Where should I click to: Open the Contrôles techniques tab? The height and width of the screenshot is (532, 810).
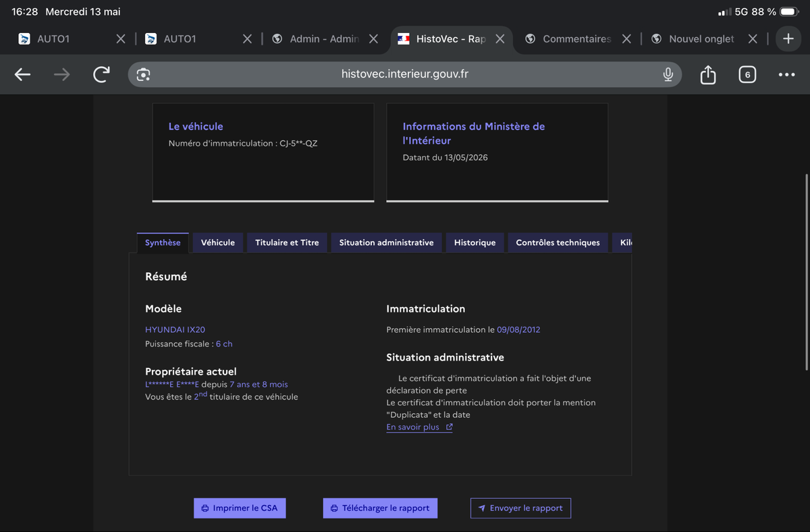558,242
